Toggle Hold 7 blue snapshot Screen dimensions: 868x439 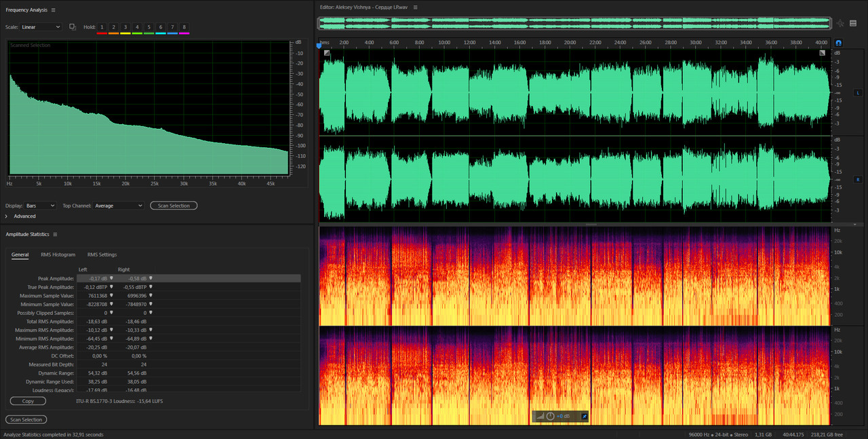pos(172,27)
